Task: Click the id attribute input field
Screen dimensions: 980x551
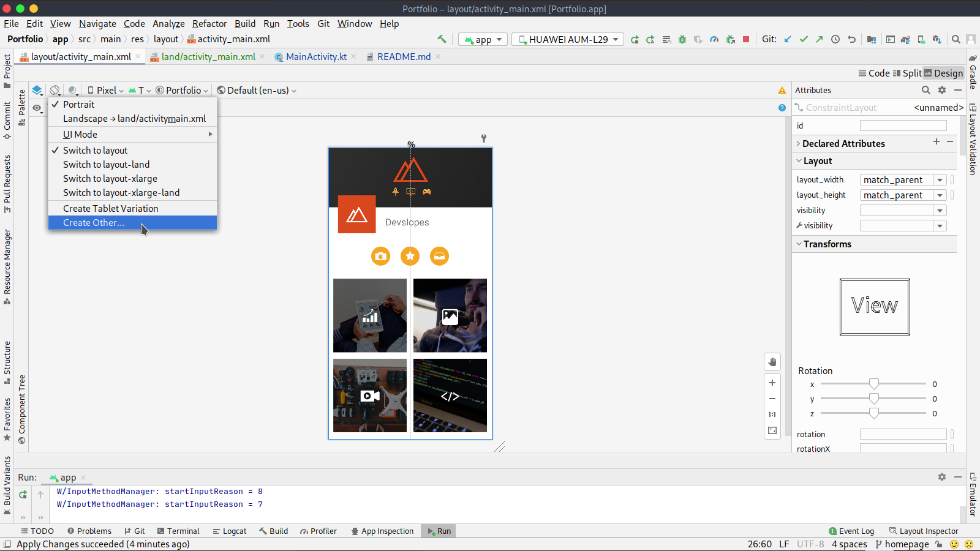Action: [903, 126]
